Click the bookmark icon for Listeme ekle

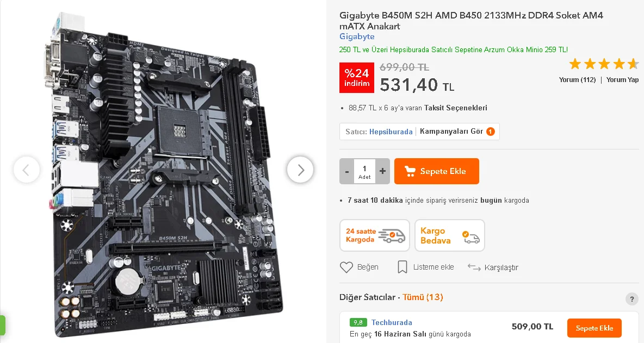403,267
